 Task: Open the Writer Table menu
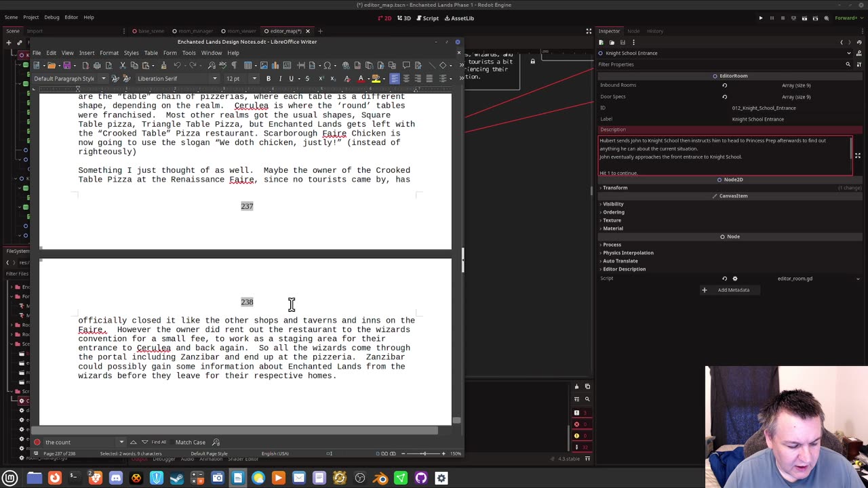[x=151, y=53]
